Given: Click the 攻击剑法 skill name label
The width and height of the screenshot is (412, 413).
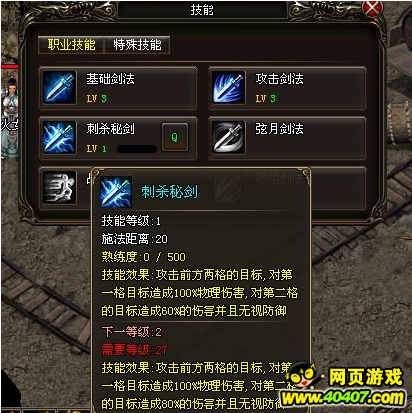Looking at the screenshot, I should pos(279,79).
